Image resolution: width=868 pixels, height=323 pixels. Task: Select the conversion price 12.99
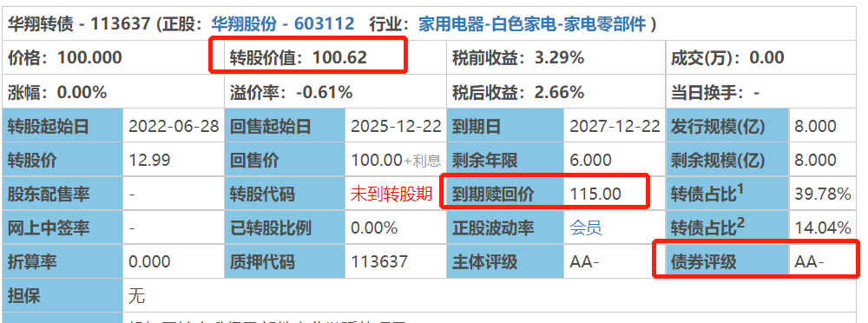(149, 160)
